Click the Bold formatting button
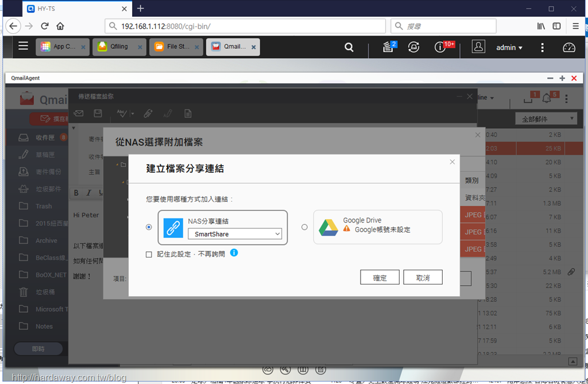This screenshot has width=588, height=384. pyautogui.click(x=76, y=193)
